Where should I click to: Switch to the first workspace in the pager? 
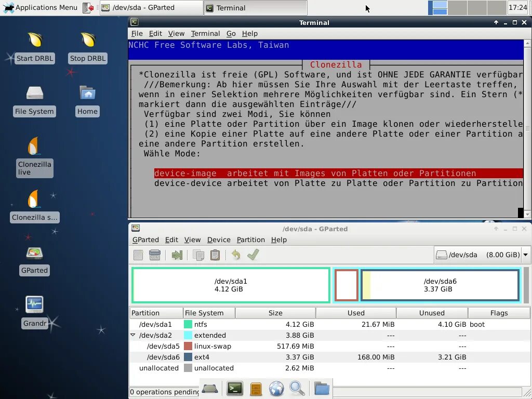tap(437, 7)
